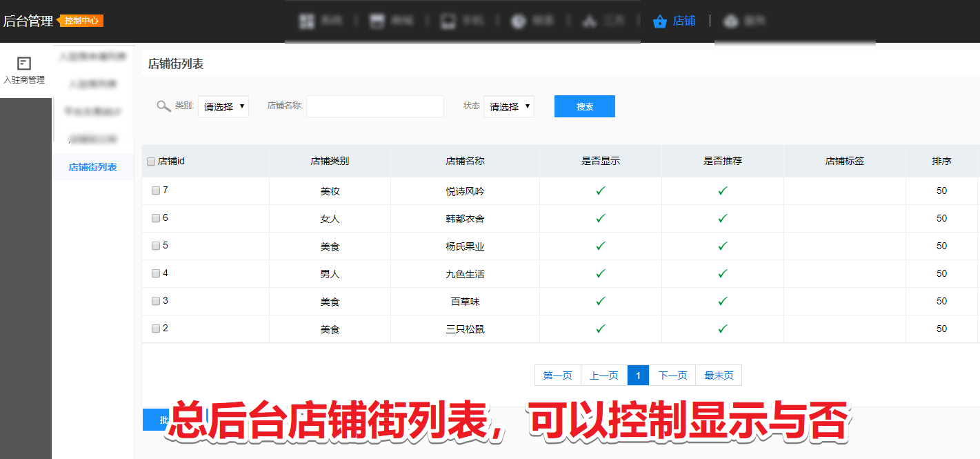The image size is (980, 459).
Task: Go to 第一页 in pagination
Action: (558, 375)
